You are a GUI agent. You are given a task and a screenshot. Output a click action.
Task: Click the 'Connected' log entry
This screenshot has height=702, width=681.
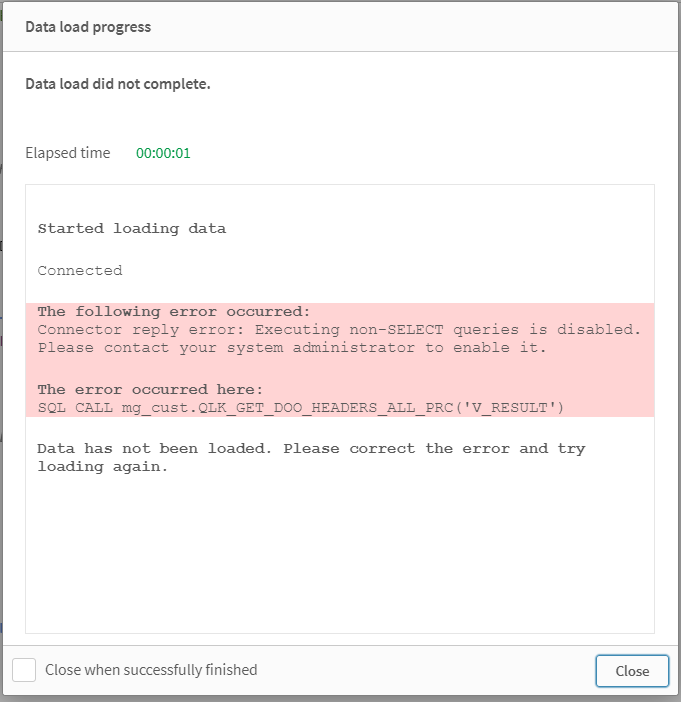(x=80, y=270)
